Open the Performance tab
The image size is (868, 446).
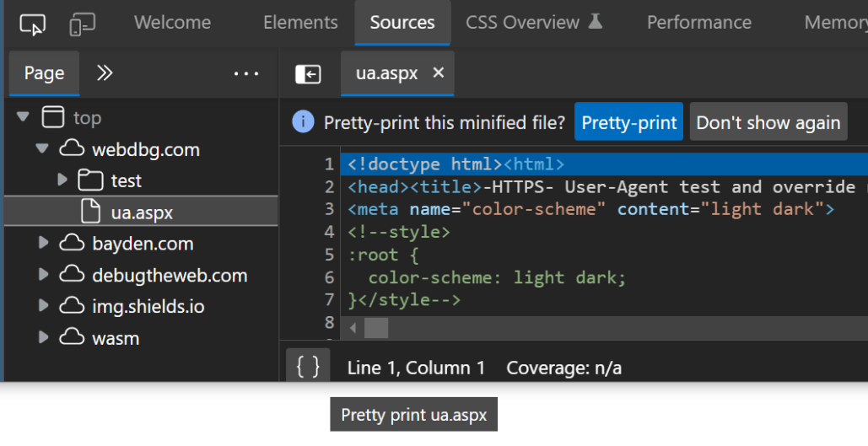tap(698, 23)
